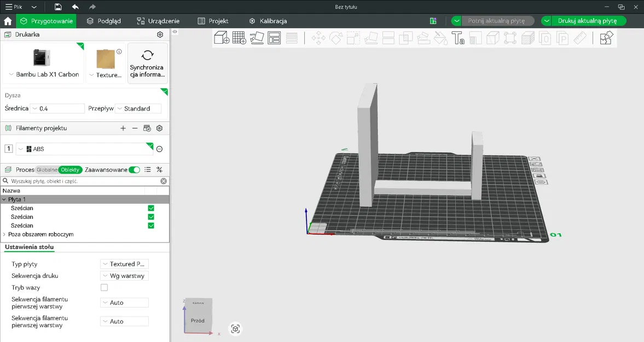Viewport: 644px width, 342px height.
Task: Select the Text shape tool
Action: coord(458,38)
